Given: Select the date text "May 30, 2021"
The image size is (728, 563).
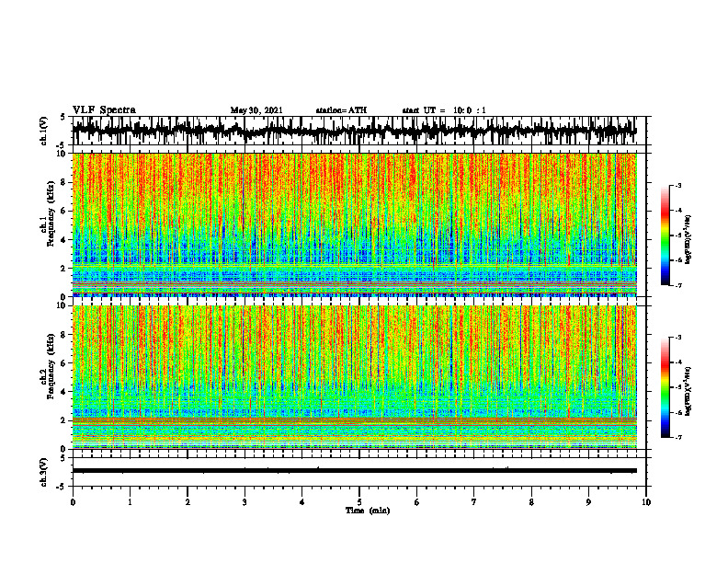Looking at the screenshot, I should (256, 110).
